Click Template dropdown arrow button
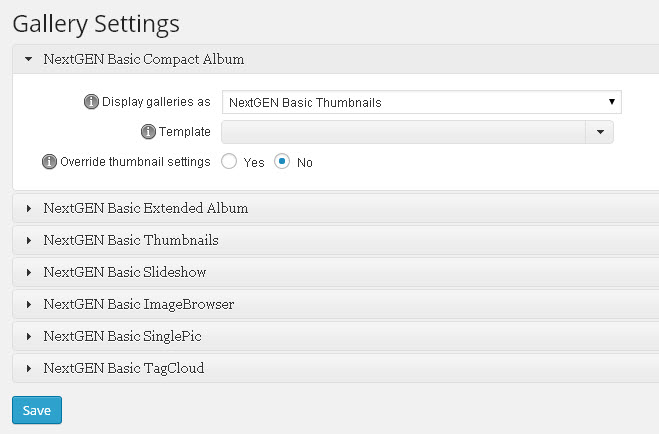This screenshot has height=434, width=659. coord(600,132)
